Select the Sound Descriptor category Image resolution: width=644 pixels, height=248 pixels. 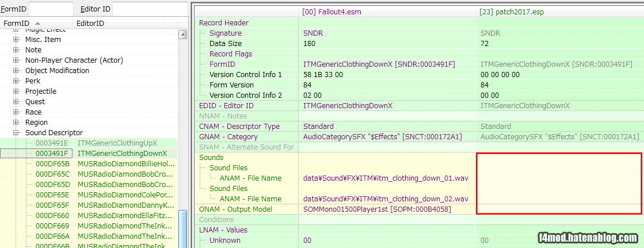point(54,132)
